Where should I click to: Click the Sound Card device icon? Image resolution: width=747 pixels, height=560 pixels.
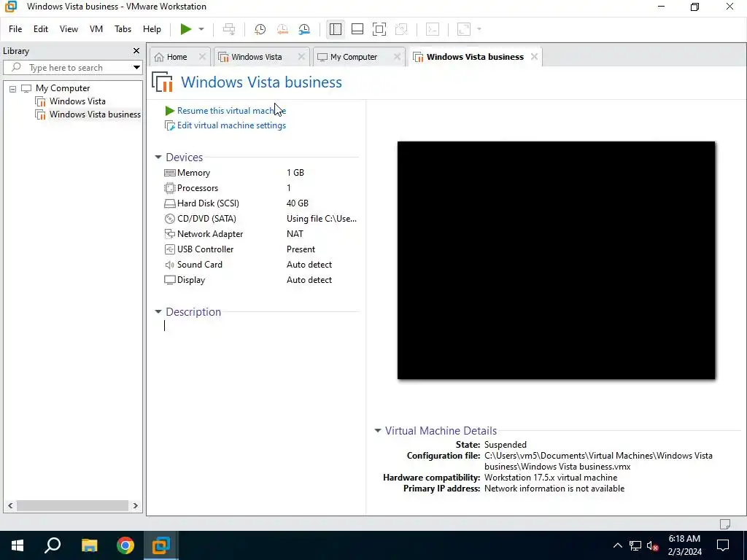click(x=169, y=265)
